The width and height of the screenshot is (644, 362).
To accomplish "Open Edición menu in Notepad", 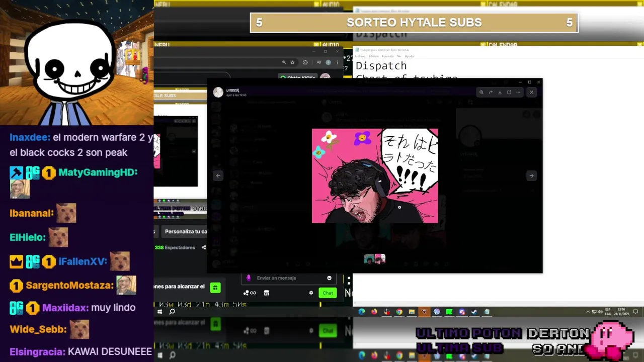I will 373,56.
